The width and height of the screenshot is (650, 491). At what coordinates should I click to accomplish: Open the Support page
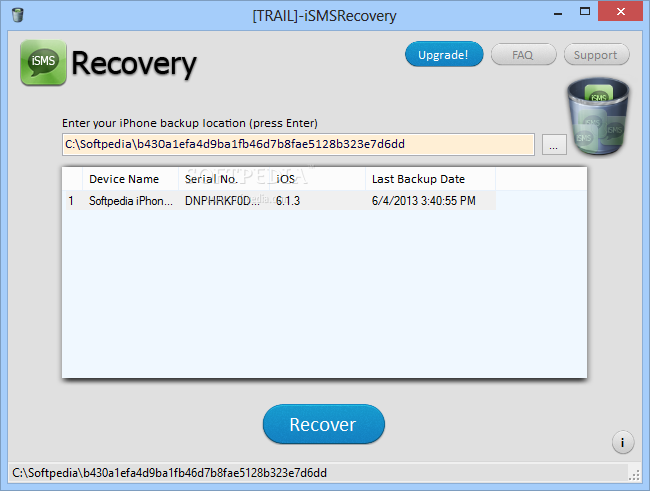click(596, 55)
